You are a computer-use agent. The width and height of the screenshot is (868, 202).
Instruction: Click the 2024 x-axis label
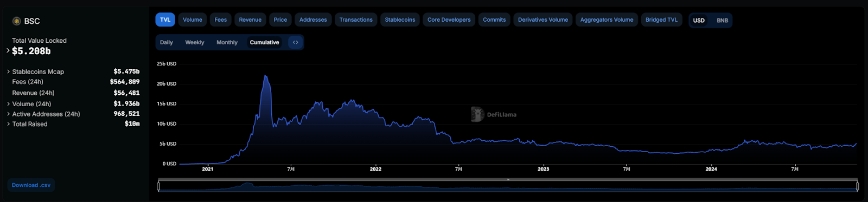(711, 169)
